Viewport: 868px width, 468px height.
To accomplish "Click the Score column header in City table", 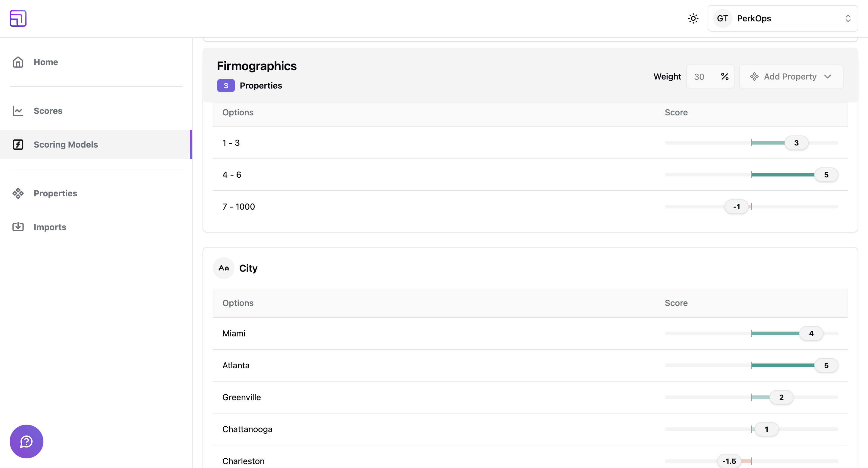I will 676,303.
